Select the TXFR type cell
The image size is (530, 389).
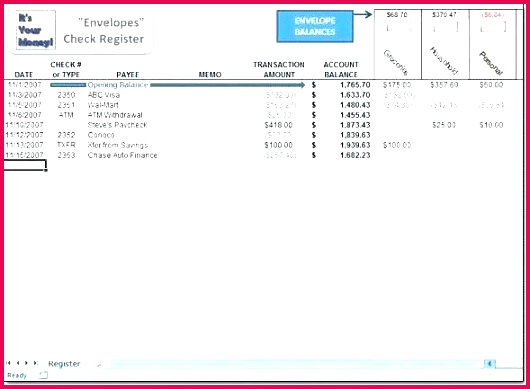tap(66, 145)
